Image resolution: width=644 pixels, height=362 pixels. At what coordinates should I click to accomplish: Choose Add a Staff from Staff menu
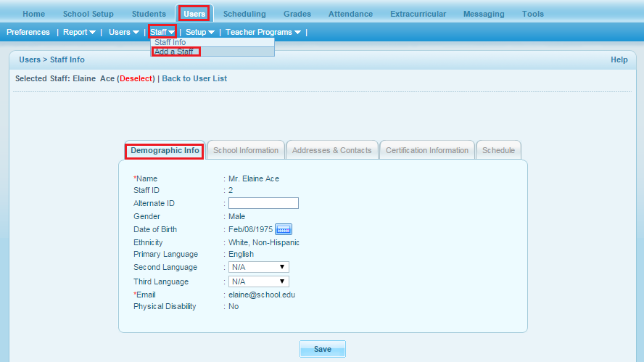coord(173,52)
